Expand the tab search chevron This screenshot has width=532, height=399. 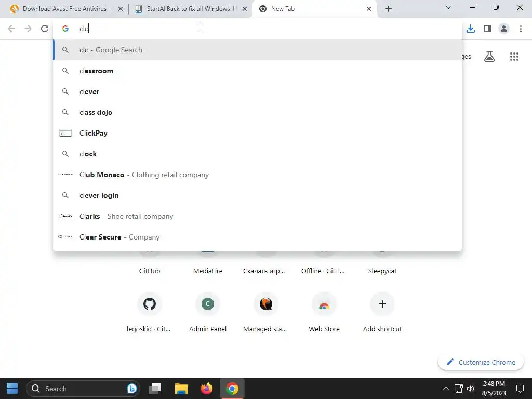pos(448,7)
